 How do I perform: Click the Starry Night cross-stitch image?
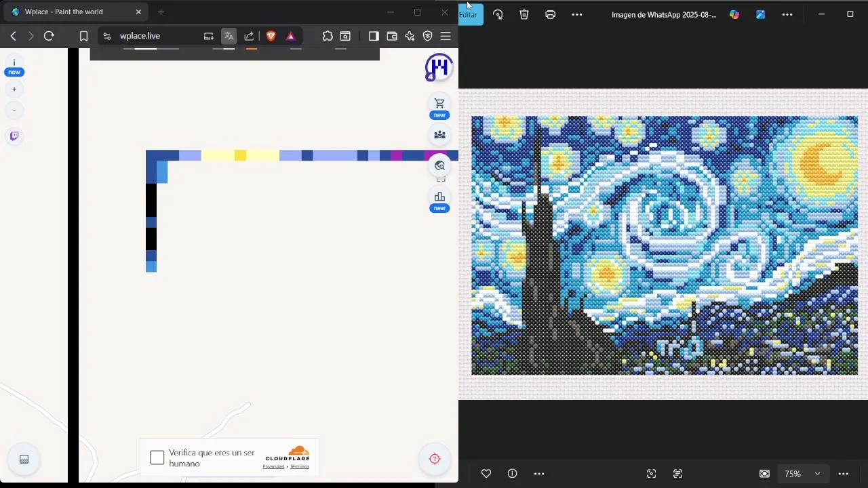point(665,245)
